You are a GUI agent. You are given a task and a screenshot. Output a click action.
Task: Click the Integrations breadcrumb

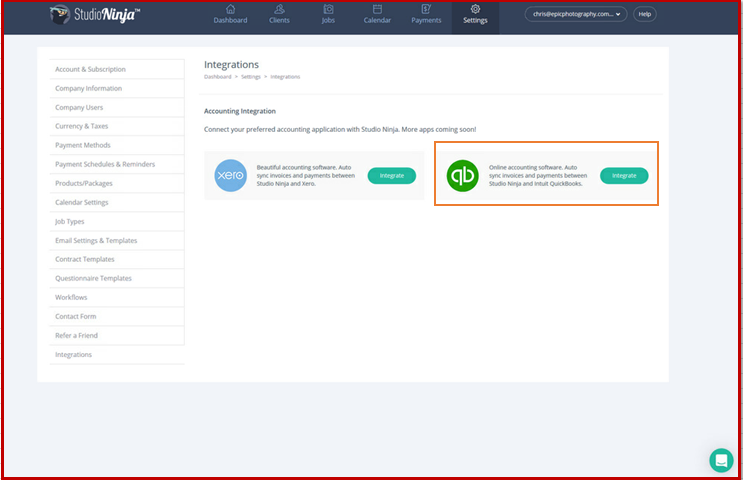point(285,77)
